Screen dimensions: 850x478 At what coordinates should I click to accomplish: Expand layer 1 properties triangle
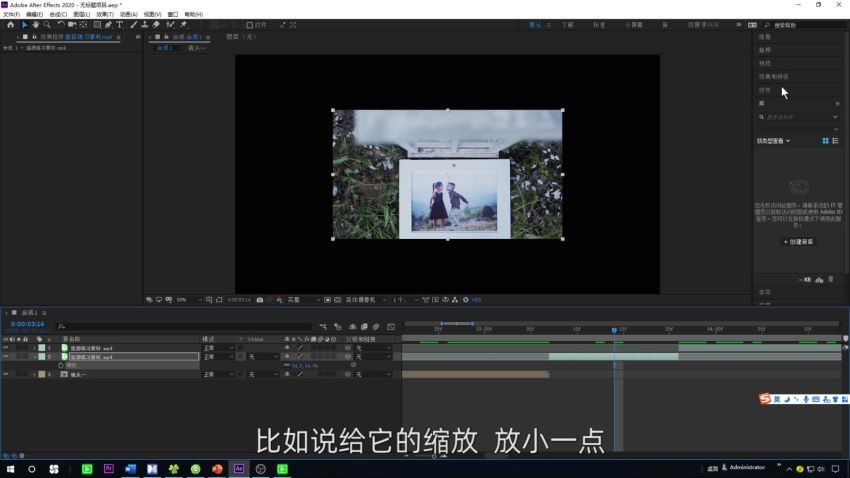pyautogui.click(x=35, y=348)
